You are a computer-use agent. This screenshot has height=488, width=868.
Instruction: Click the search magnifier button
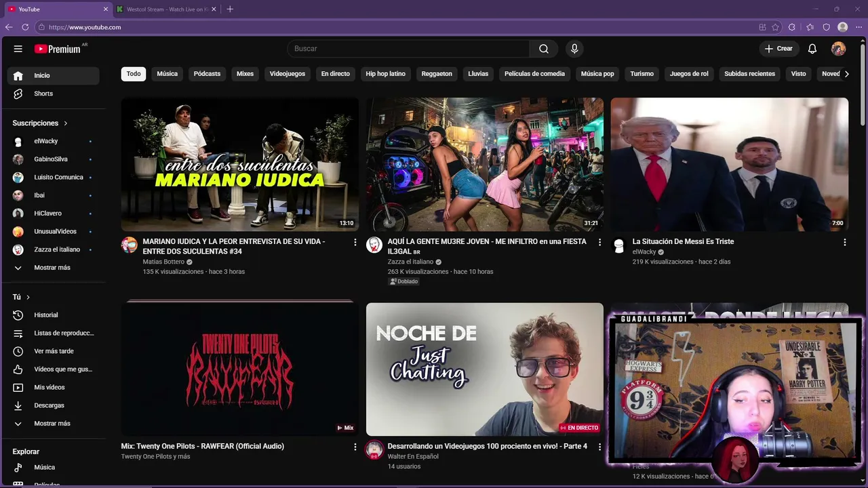point(544,49)
